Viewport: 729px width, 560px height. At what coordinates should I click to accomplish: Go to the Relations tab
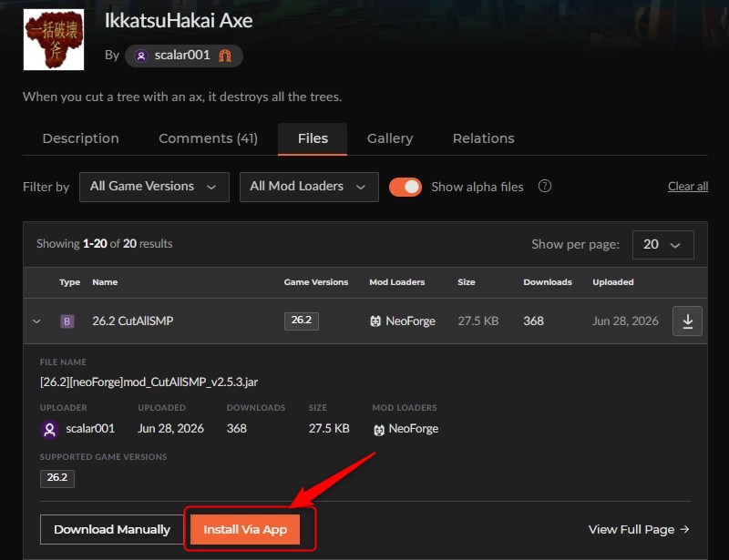(x=484, y=138)
